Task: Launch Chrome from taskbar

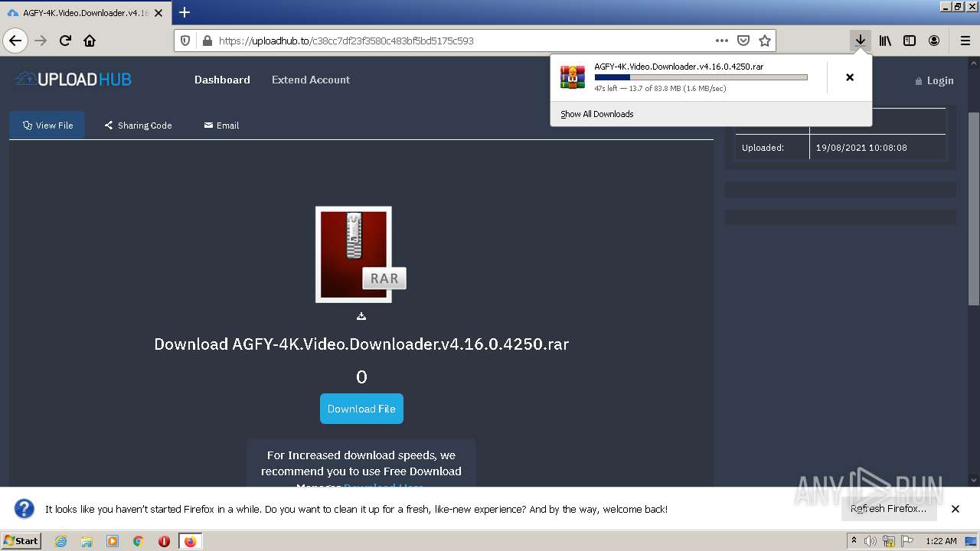Action: 138,541
